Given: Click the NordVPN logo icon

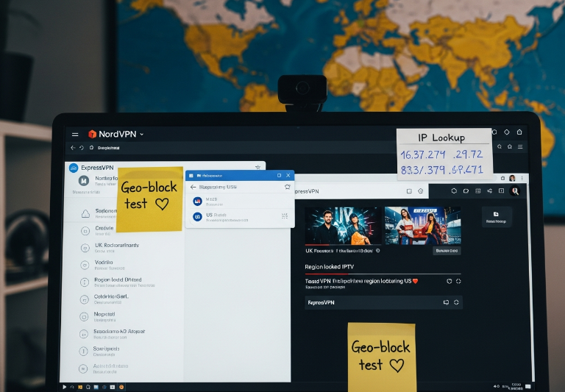Looking at the screenshot, I should pos(92,134).
